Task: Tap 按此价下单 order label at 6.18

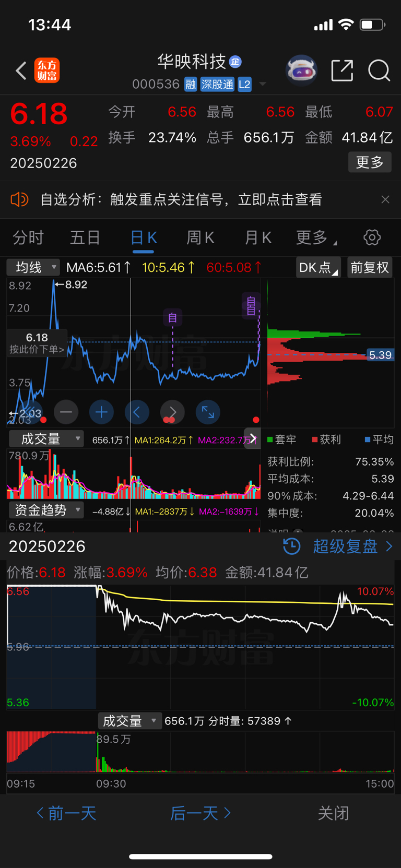Action: [x=37, y=343]
